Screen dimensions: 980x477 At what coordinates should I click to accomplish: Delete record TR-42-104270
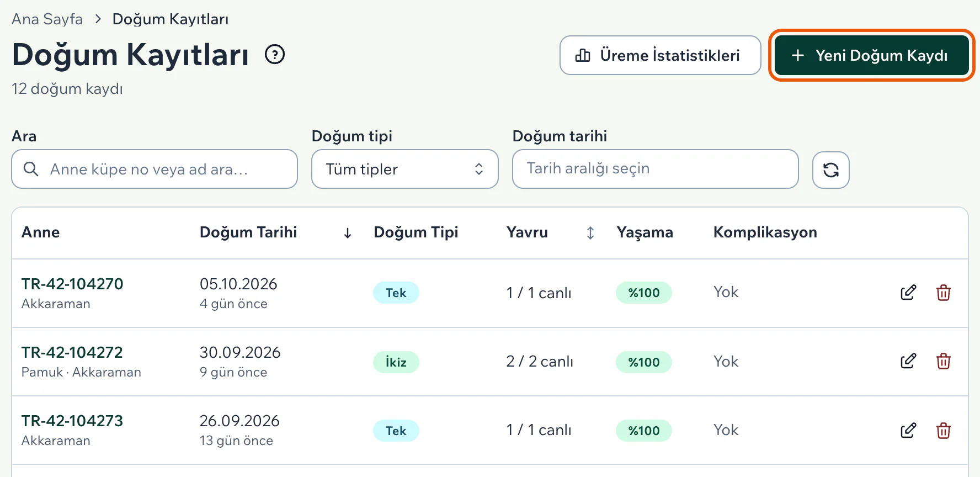click(944, 293)
